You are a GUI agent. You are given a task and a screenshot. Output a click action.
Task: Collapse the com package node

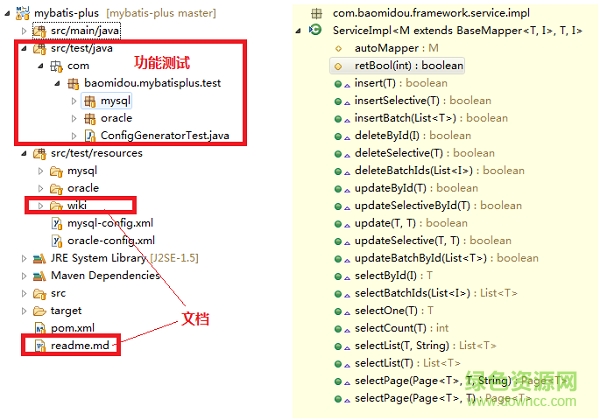click(41, 66)
